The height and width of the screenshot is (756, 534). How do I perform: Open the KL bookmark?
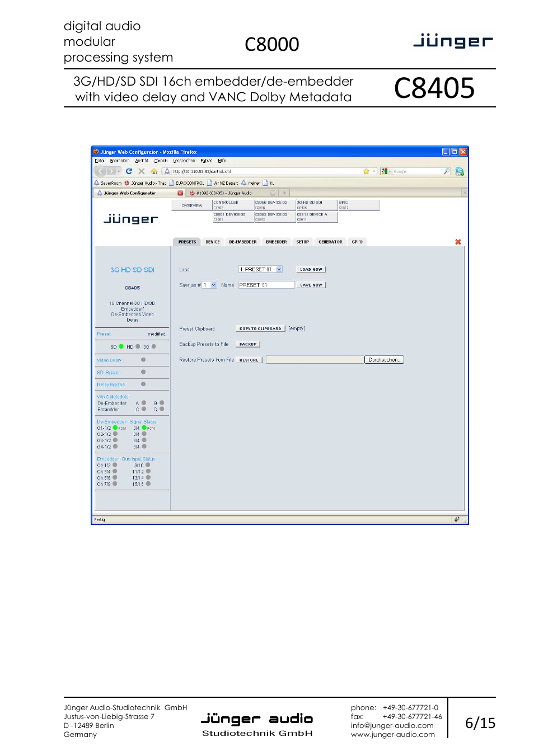click(269, 183)
